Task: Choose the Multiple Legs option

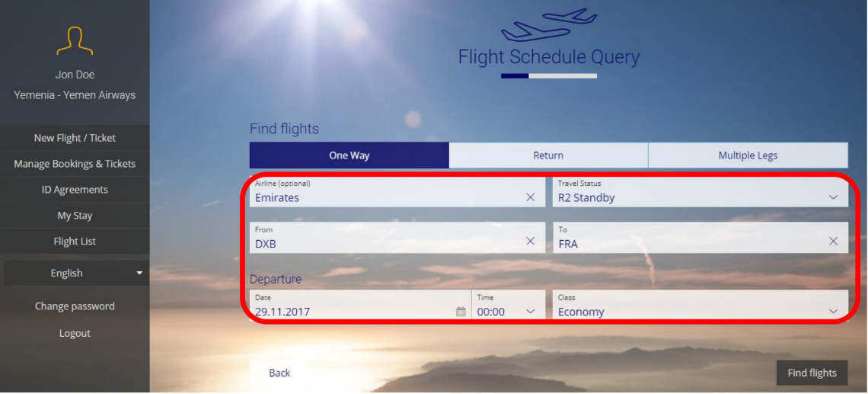Action: point(748,155)
